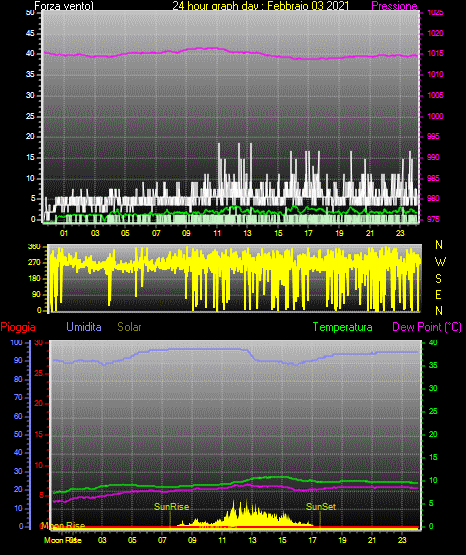This screenshot has height=555, width=466.
Task: Click hour label 13 under the lower graph
Action: point(252,540)
